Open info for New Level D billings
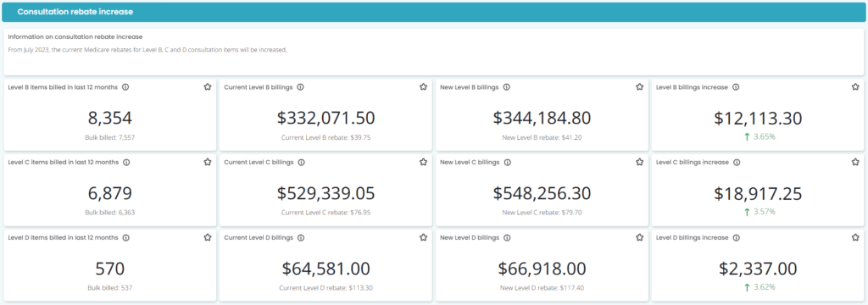The image size is (868, 305). pyautogui.click(x=507, y=237)
